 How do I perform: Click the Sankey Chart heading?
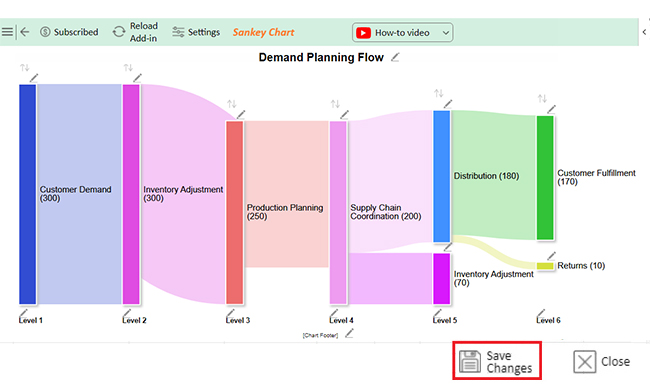tap(263, 32)
